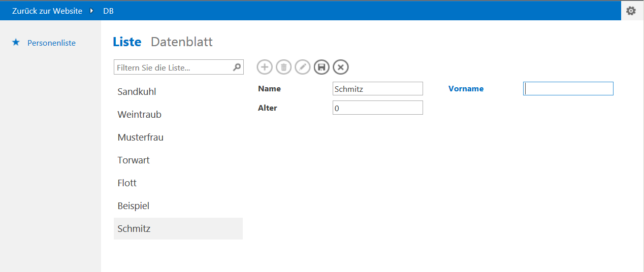Click the star icon beside Personenliste
Viewport: 644px width, 272px height.
click(16, 43)
